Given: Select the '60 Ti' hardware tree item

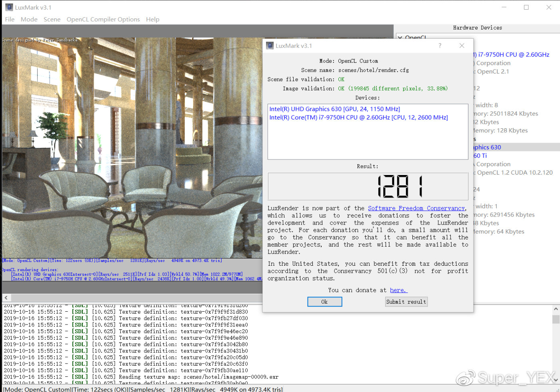Looking at the screenshot, I should pos(480,155).
